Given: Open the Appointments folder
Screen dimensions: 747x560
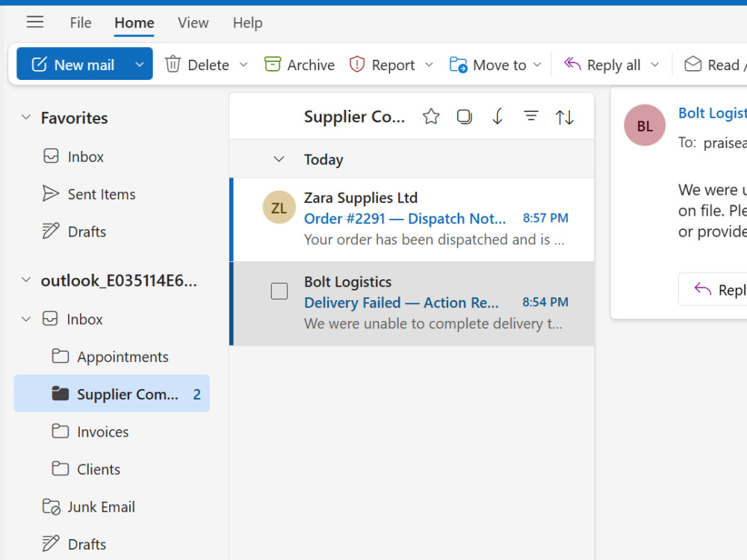Looking at the screenshot, I should [x=123, y=357].
